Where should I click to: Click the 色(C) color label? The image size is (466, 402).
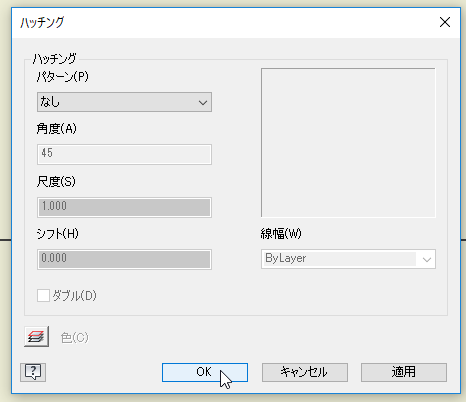point(75,338)
